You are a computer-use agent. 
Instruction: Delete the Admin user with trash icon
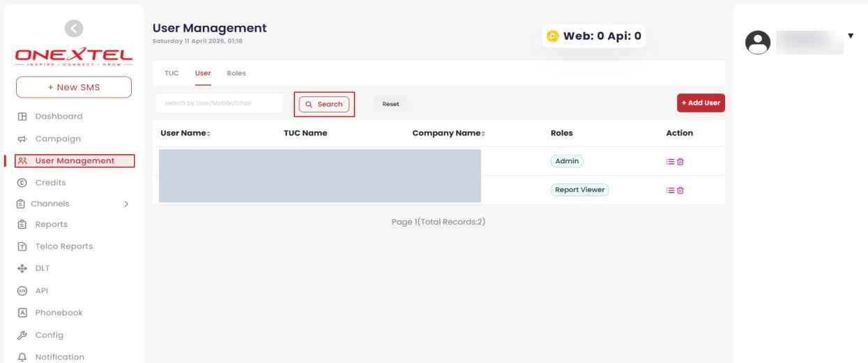[x=680, y=161]
